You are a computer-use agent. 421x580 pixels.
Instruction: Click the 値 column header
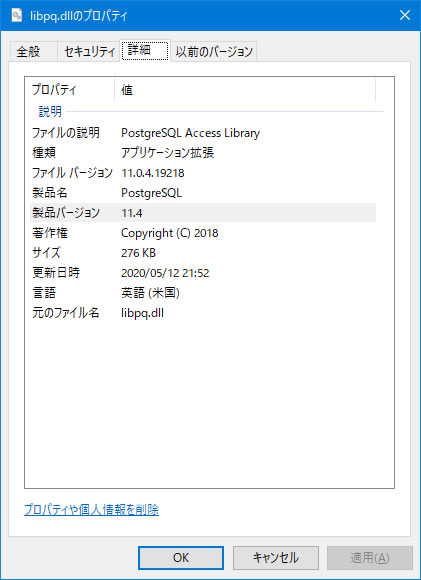tap(245, 90)
